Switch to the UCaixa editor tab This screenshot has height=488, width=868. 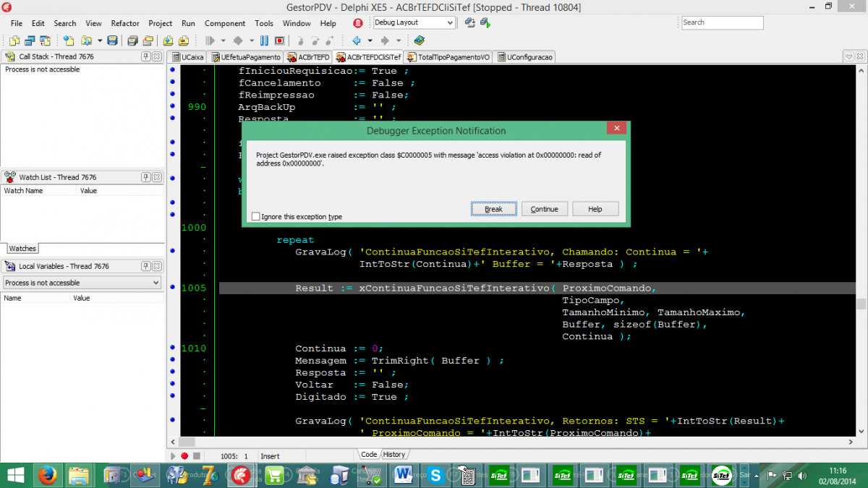click(187, 57)
